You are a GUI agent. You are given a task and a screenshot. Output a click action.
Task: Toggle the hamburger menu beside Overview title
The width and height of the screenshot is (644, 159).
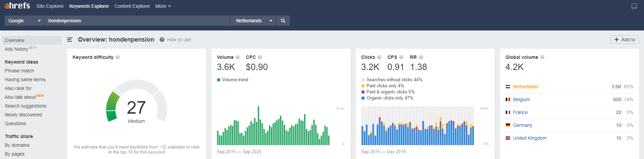tap(70, 40)
